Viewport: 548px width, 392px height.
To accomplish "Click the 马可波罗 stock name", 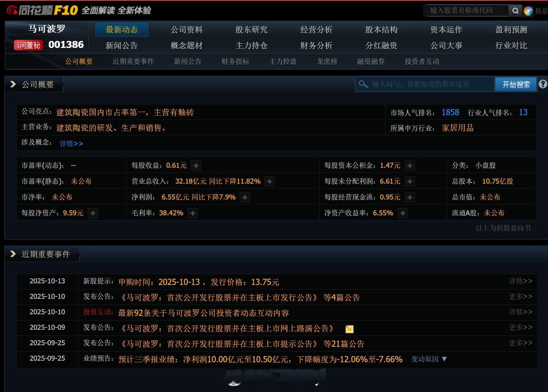I will coord(47,29).
